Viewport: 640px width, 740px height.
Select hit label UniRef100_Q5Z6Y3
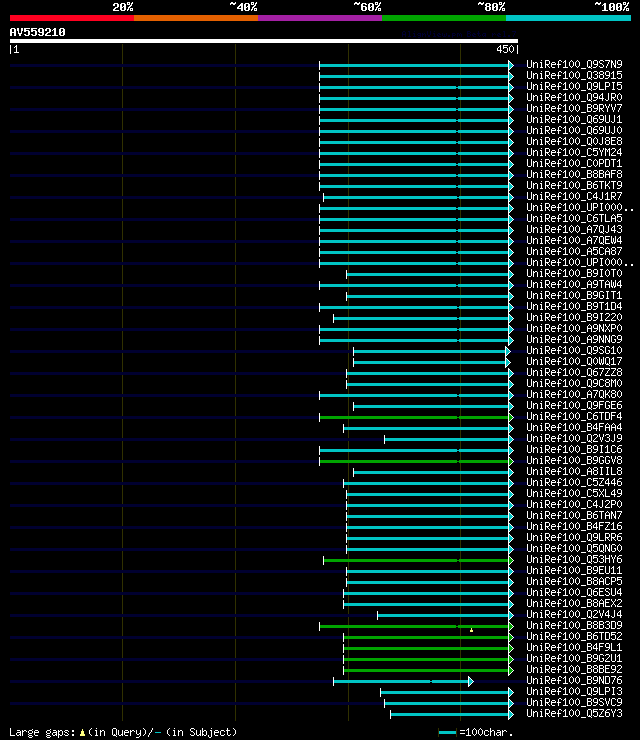574,713
